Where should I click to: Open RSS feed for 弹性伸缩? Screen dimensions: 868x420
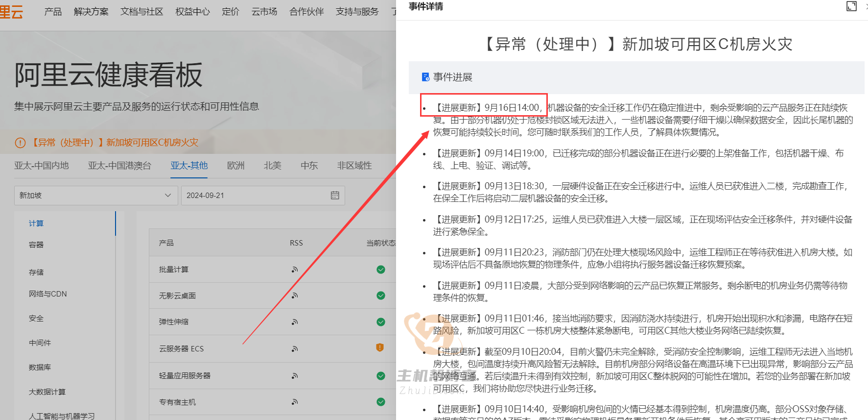point(295,322)
